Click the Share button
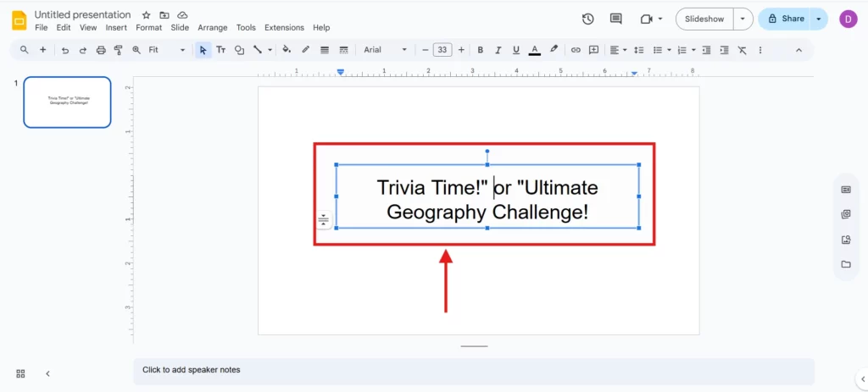This screenshot has width=868, height=392. point(787,19)
